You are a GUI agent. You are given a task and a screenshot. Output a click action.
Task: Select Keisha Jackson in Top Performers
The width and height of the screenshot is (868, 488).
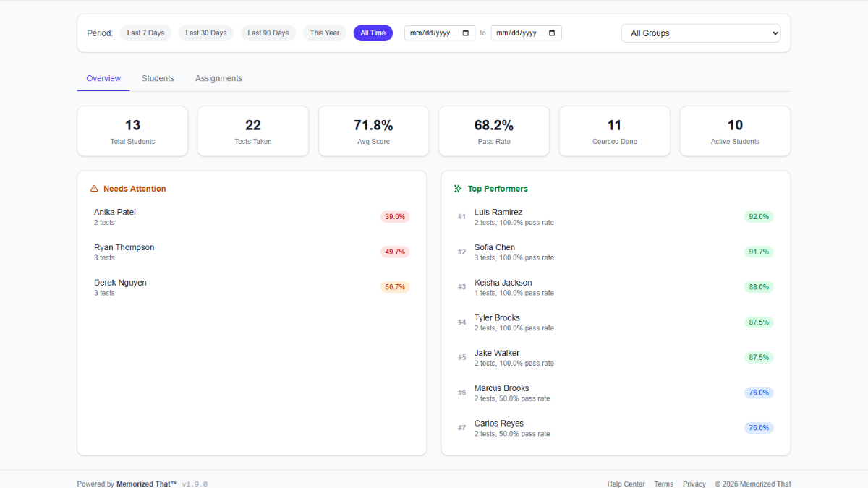pos(616,287)
